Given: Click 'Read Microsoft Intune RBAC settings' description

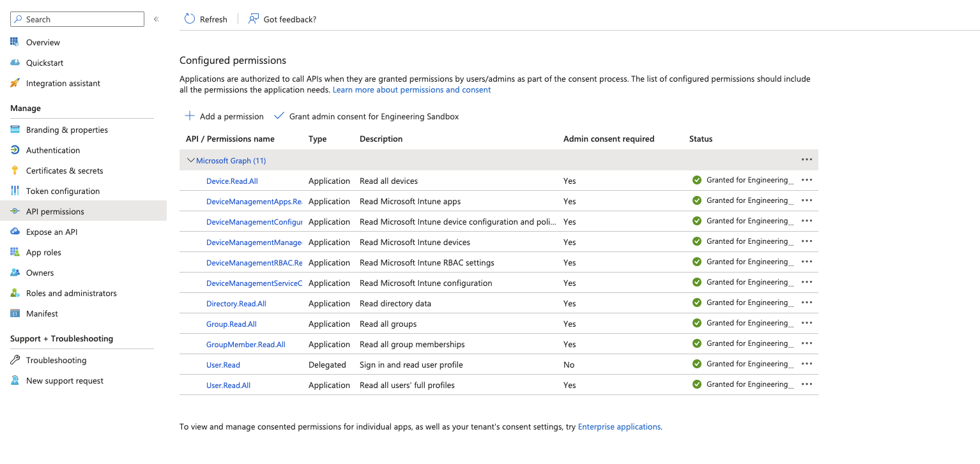Looking at the screenshot, I should coord(427,262).
